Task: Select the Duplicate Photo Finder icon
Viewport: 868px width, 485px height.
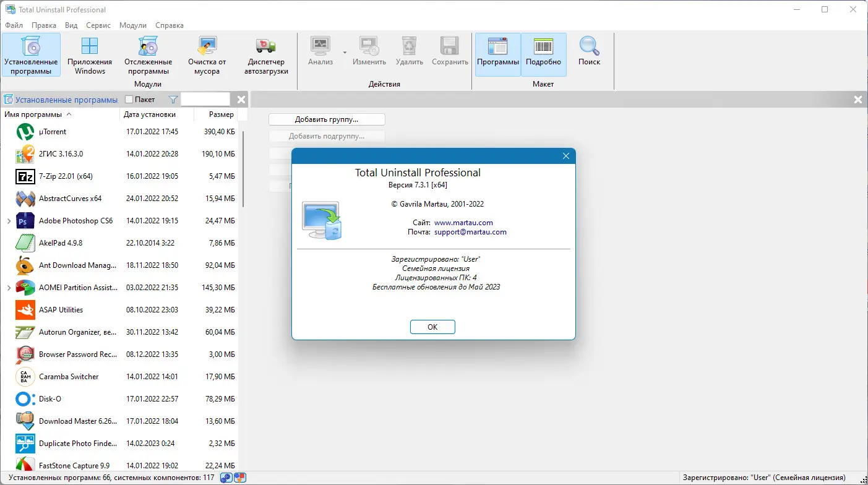Action: pos(25,444)
